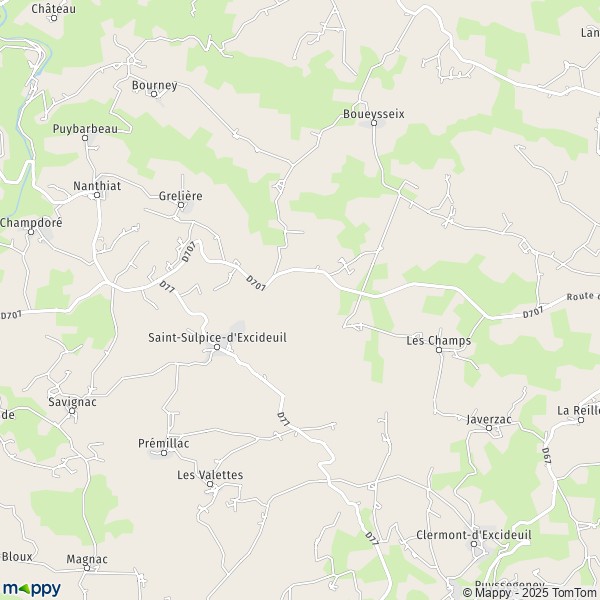This screenshot has width=600, height=600.
Task: Select the Nanthiat place marker
Action: pos(97,195)
